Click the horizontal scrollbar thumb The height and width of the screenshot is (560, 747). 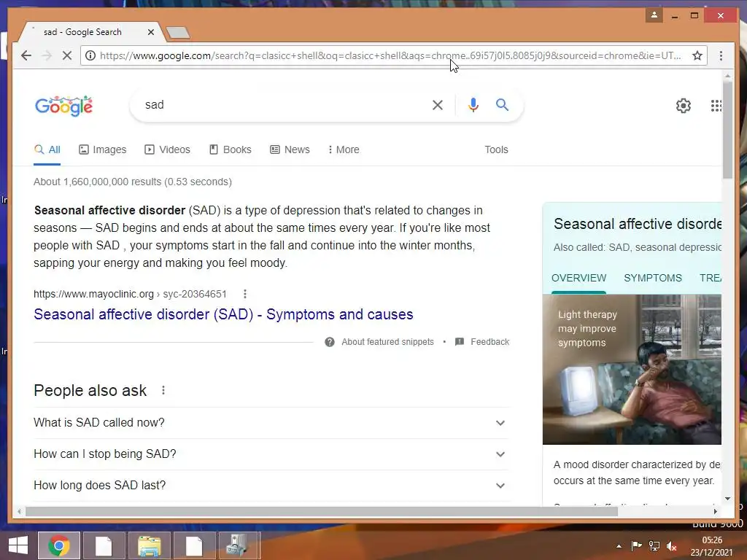(x=322, y=511)
